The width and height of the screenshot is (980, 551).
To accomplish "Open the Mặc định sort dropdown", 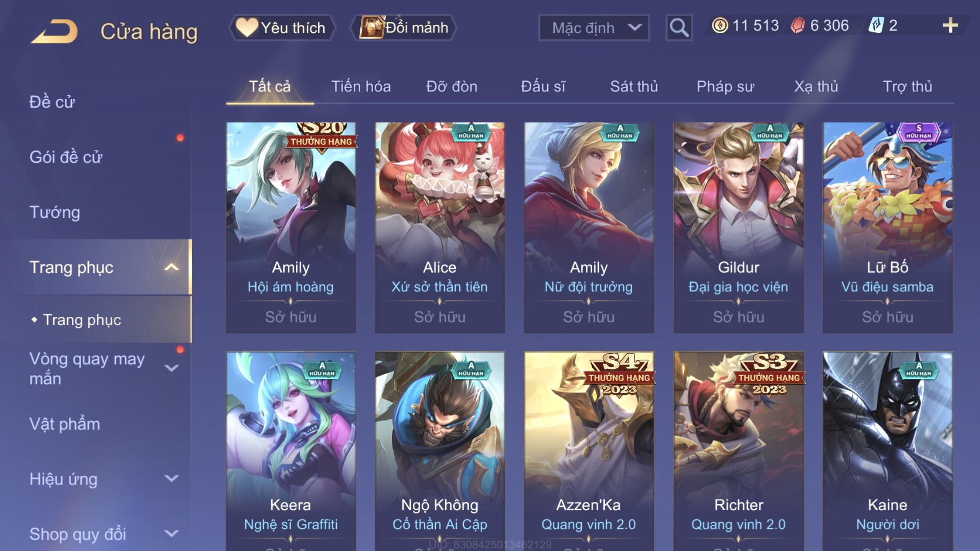I will (x=594, y=28).
